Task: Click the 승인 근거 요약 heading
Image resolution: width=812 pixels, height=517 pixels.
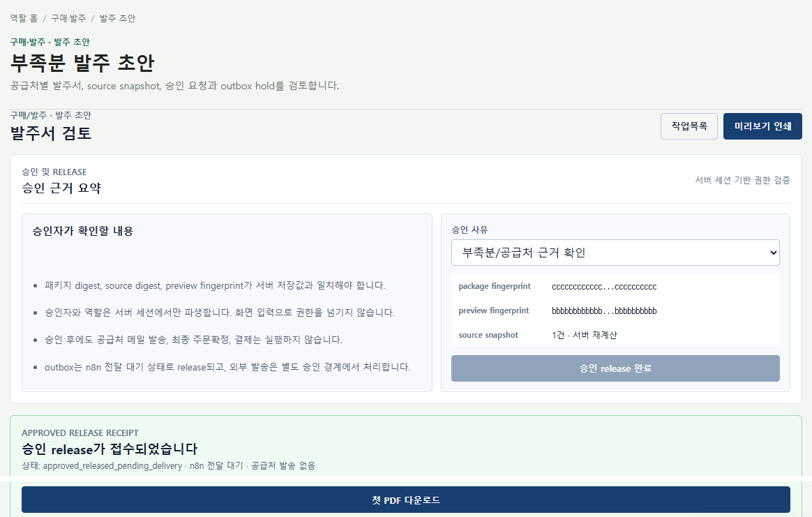Action: pos(61,188)
